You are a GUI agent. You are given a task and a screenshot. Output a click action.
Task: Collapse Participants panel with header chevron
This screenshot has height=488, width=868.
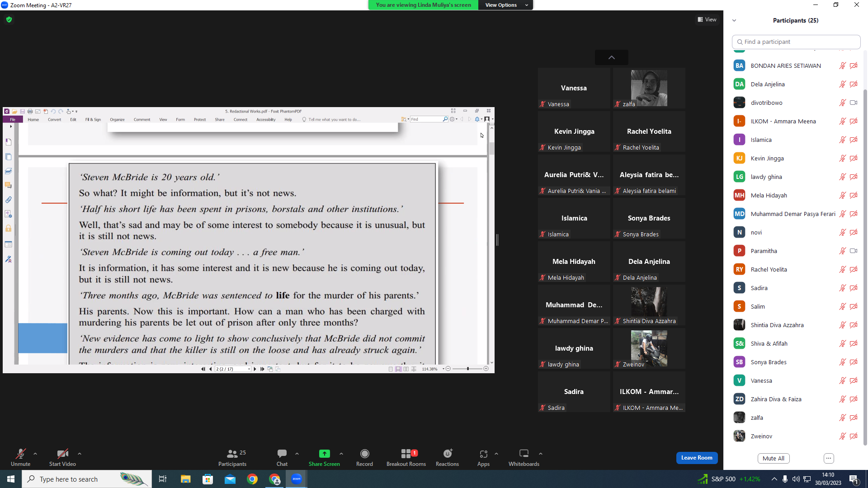point(734,20)
